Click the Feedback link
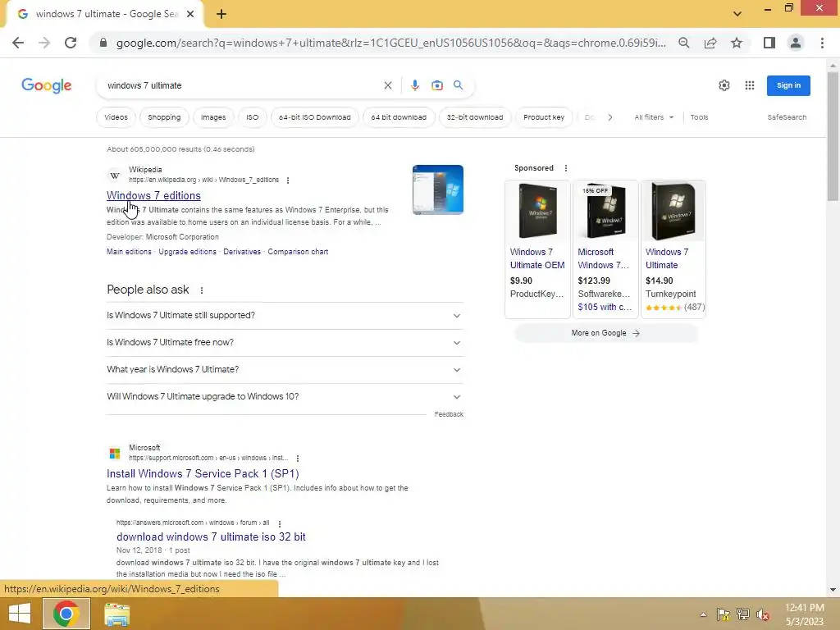Screen dimensions: 840x630 (449, 414)
